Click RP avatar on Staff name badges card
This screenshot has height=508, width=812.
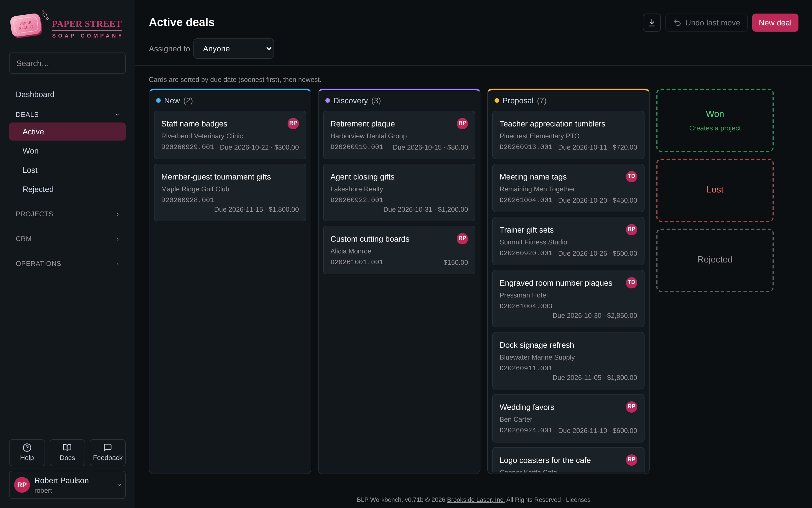pyautogui.click(x=293, y=123)
